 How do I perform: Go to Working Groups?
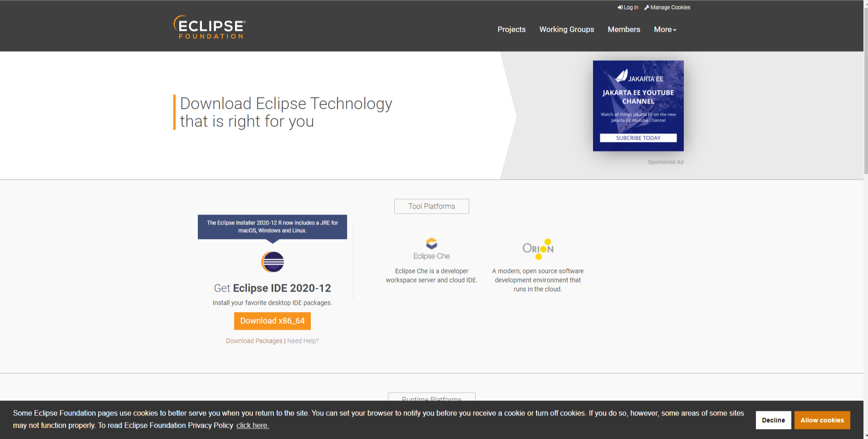tap(567, 29)
